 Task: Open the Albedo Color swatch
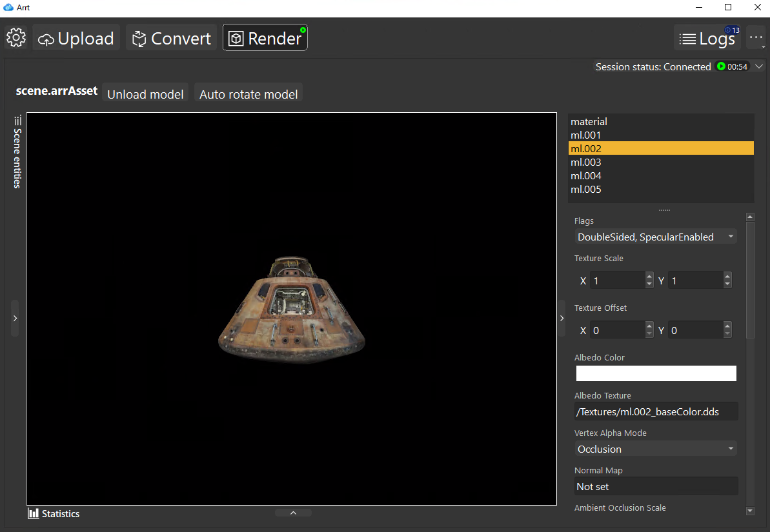click(x=656, y=373)
